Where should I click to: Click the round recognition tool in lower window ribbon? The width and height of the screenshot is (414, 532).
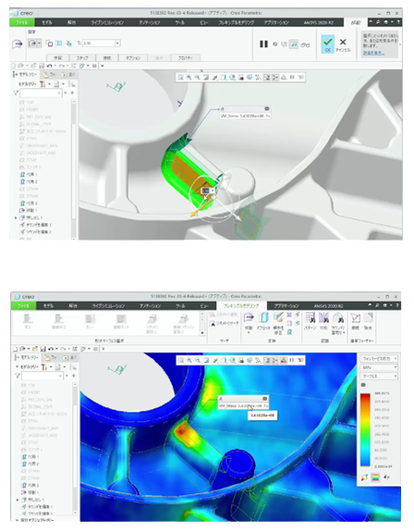[338, 323]
